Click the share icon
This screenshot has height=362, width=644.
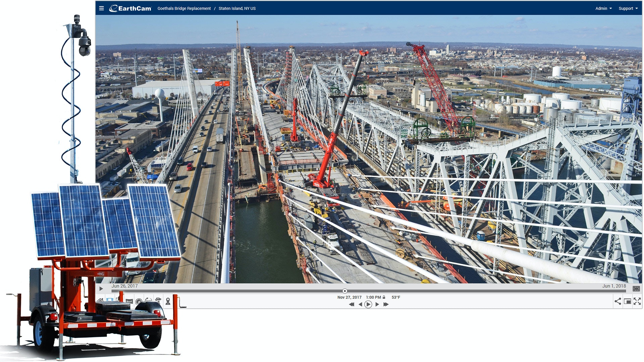pos(618,301)
